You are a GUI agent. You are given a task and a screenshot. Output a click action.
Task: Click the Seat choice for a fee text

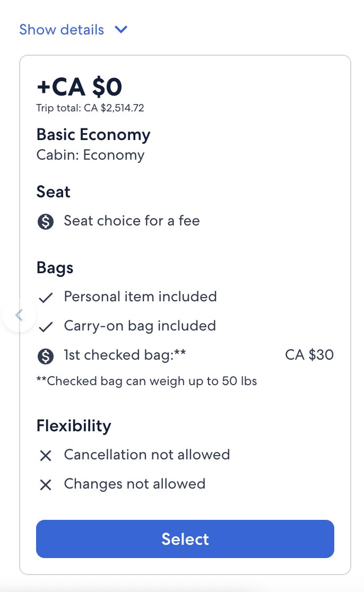click(x=132, y=221)
